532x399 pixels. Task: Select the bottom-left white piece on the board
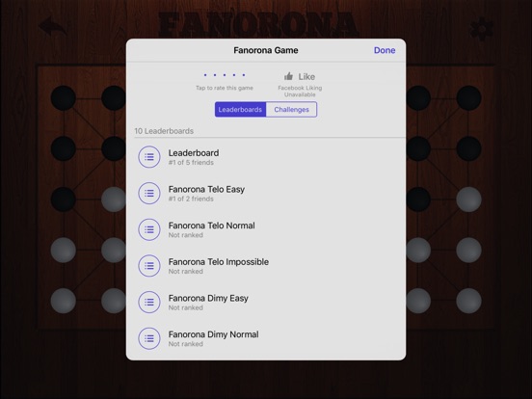coord(63,301)
